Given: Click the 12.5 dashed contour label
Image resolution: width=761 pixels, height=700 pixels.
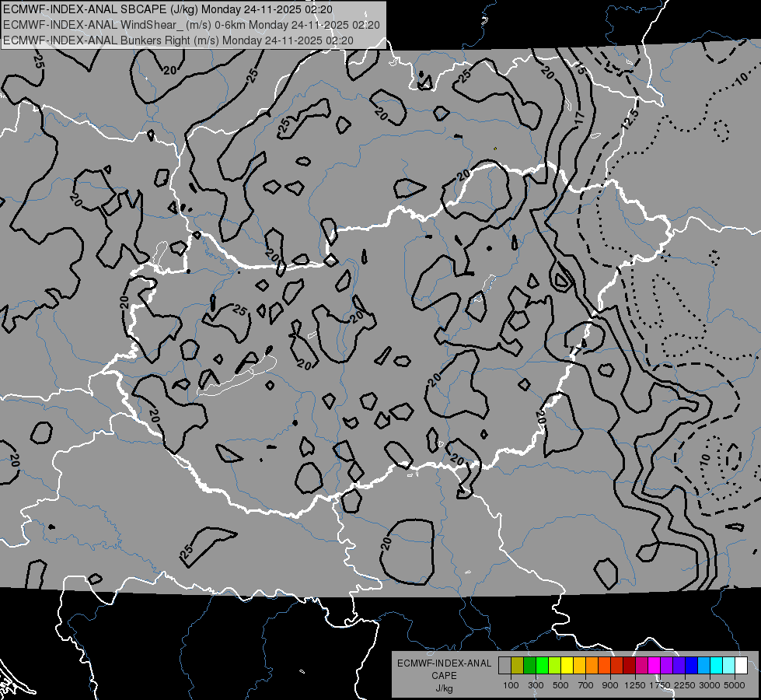Looking at the screenshot, I should [630, 120].
